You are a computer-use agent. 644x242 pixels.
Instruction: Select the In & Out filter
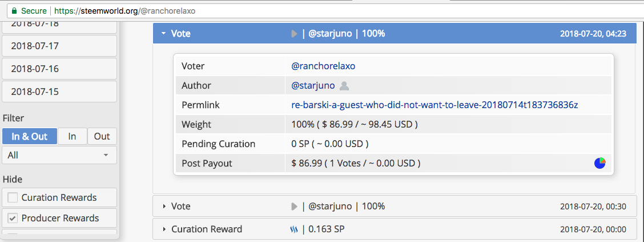pos(30,137)
